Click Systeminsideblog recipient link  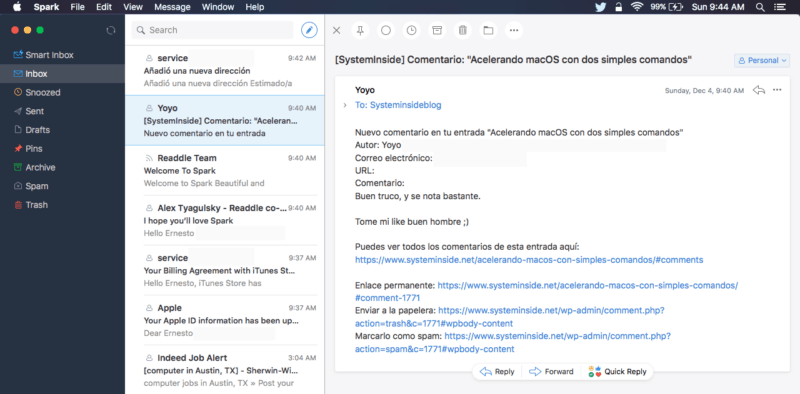pos(406,105)
